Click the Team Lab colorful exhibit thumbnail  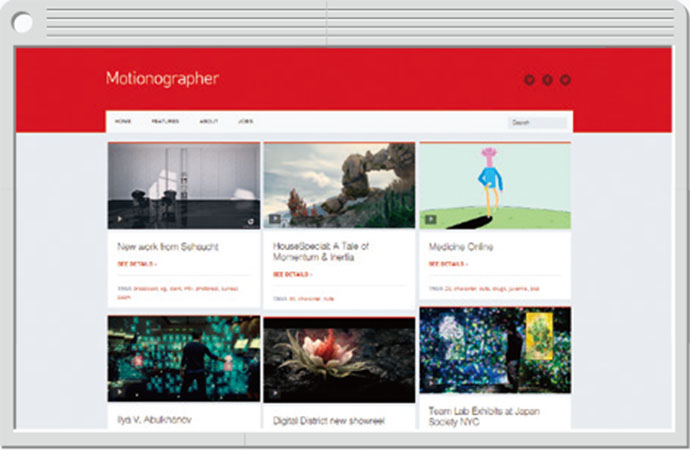495,350
